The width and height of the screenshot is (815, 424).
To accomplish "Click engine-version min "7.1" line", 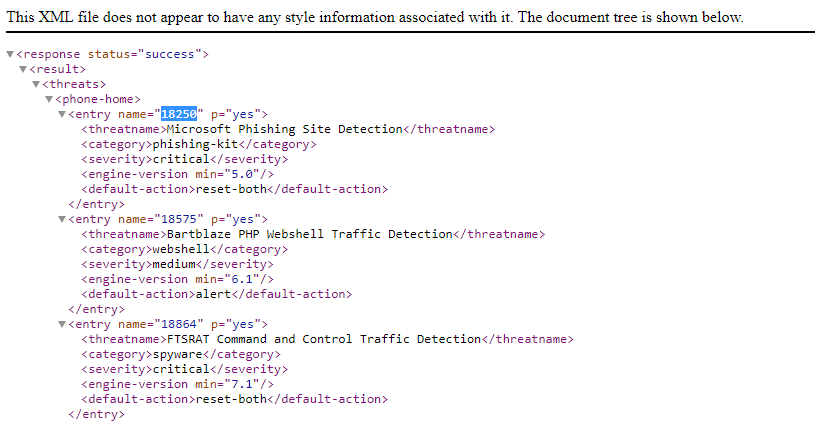I will coord(178,384).
